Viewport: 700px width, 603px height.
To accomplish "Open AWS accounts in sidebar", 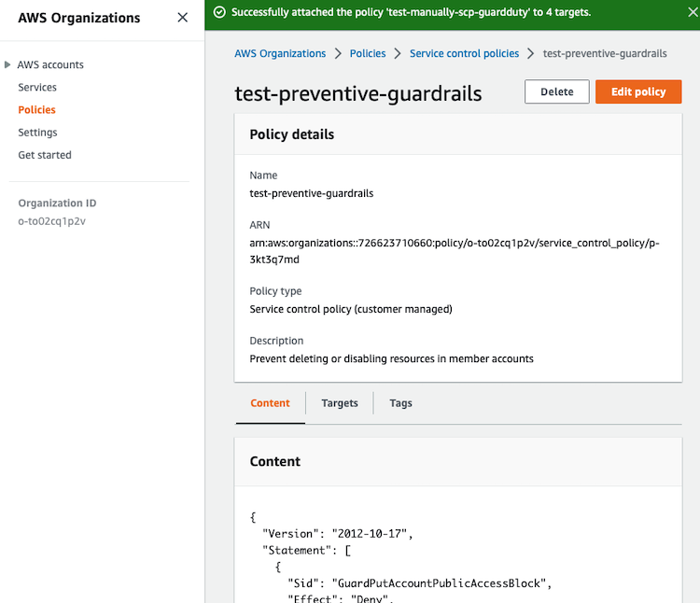I will tap(50, 64).
